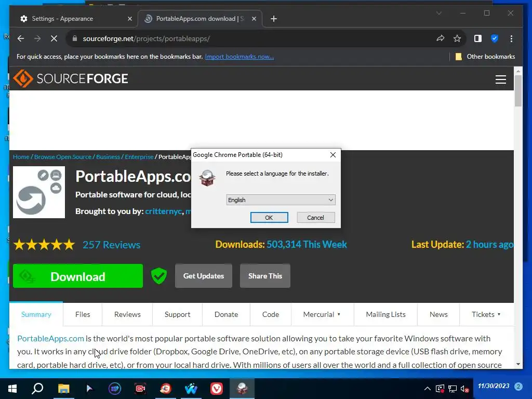Click the PortableApps.com link in summary
The width and height of the screenshot is (532, 399).
click(50, 338)
